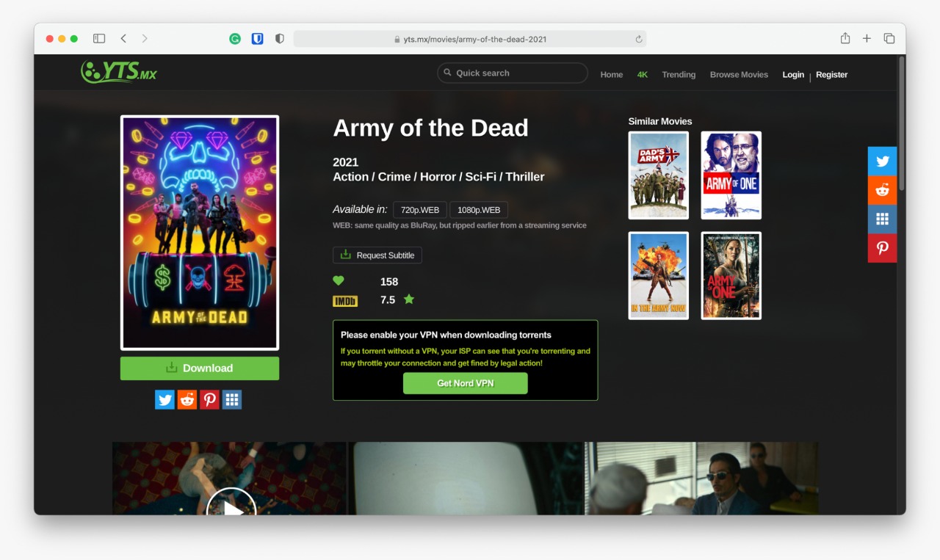Click the Login link
940x560 pixels.
[793, 74]
